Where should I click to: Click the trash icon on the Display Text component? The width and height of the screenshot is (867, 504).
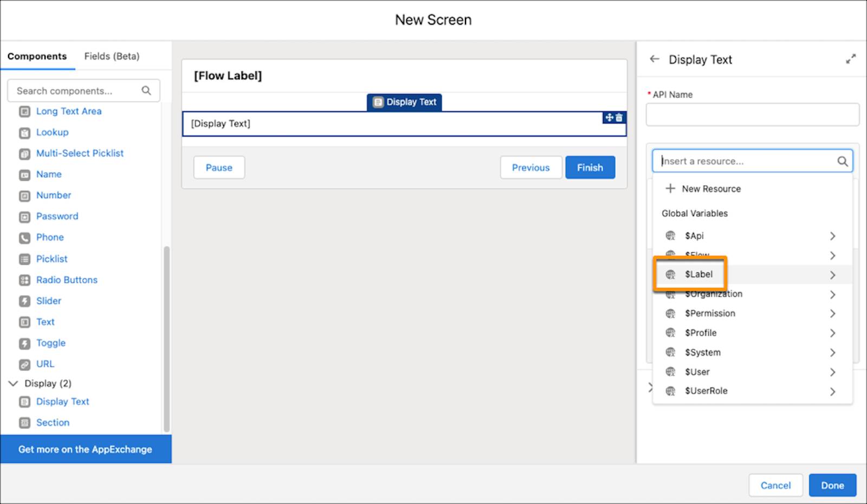[619, 117]
